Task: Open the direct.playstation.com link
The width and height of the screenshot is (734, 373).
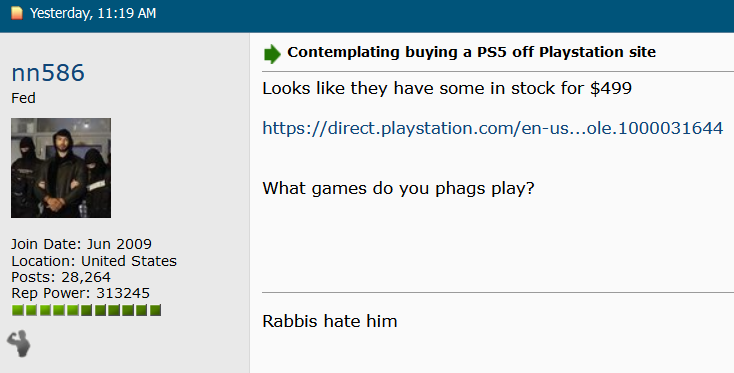Action: click(x=492, y=128)
